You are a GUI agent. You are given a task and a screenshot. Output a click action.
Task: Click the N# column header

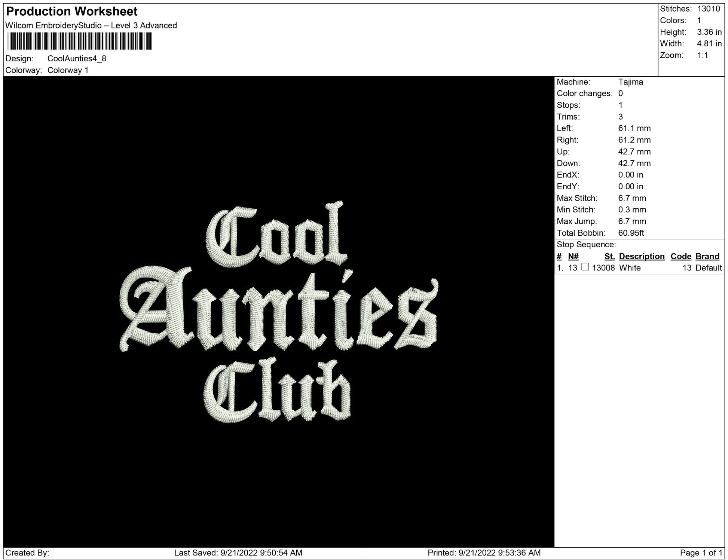573,256
